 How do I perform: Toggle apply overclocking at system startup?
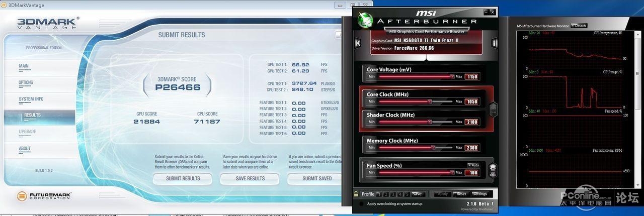click(x=361, y=204)
